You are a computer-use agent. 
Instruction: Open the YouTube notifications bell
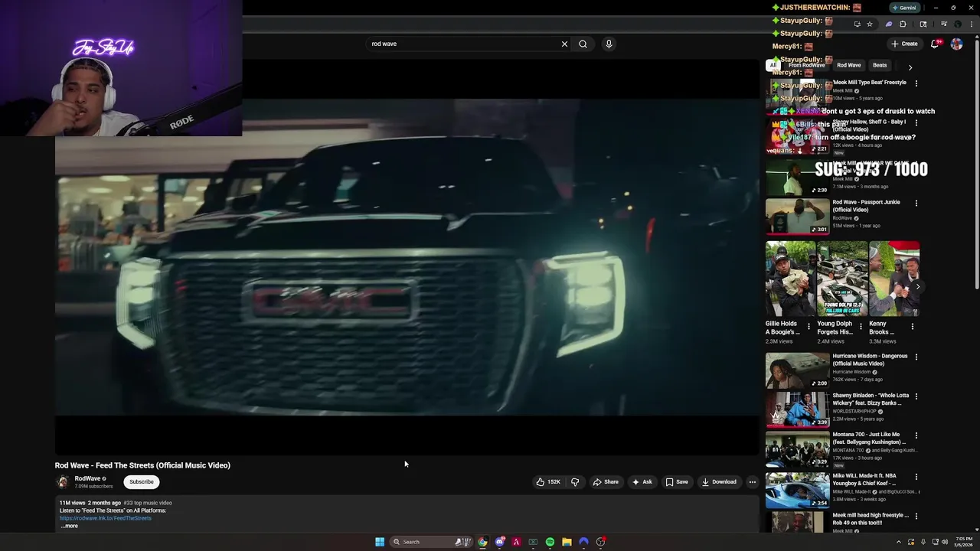[935, 44]
